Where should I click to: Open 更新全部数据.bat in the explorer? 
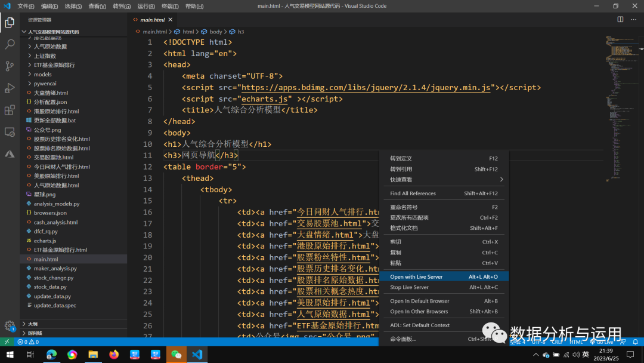[x=55, y=121]
